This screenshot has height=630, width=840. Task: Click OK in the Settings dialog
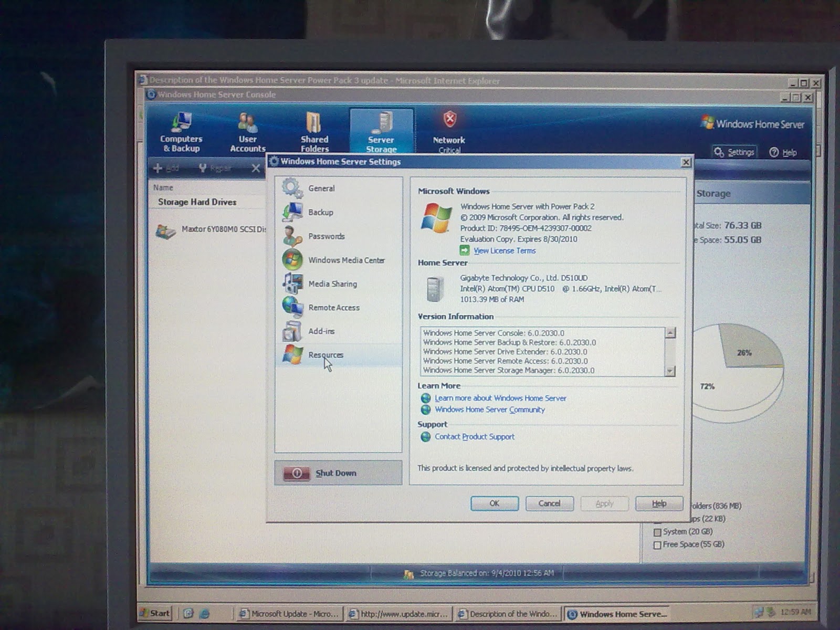[495, 503]
